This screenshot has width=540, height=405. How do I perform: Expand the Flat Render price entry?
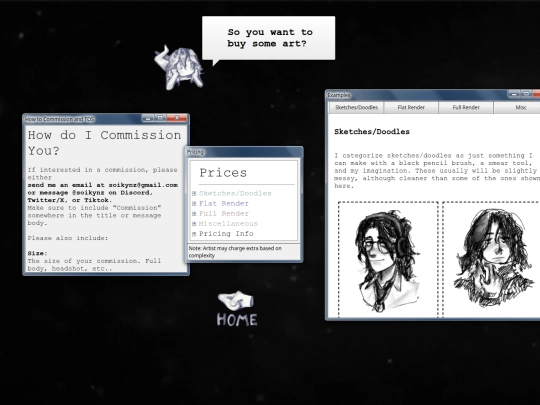tap(194, 204)
